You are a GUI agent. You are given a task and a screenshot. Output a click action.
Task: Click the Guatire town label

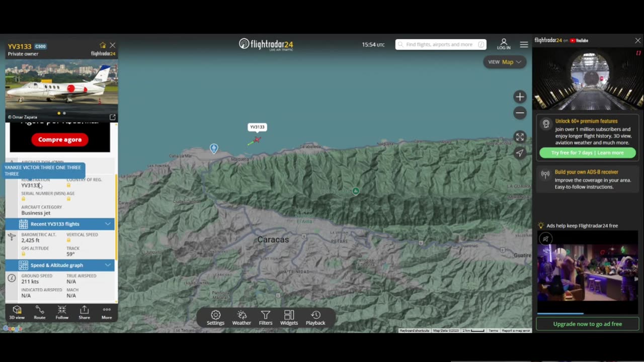(x=522, y=255)
